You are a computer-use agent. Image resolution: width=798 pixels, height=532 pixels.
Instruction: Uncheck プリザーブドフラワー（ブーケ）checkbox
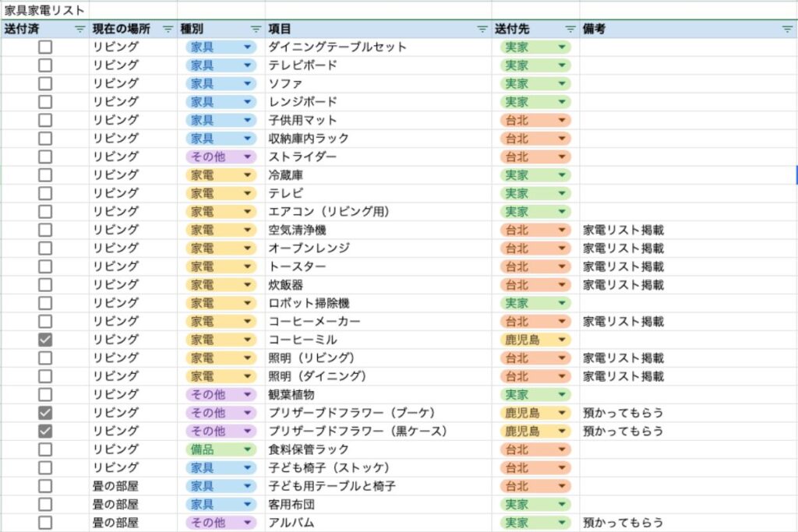45,413
